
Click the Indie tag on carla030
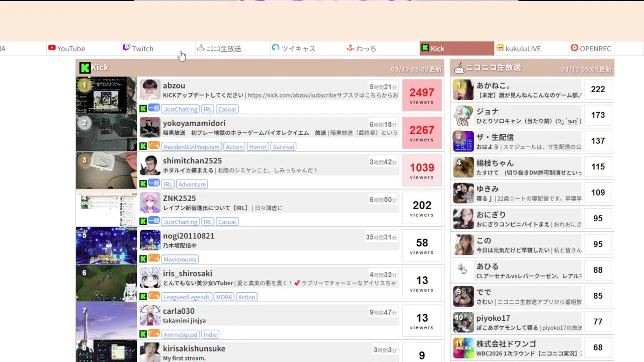210,335
